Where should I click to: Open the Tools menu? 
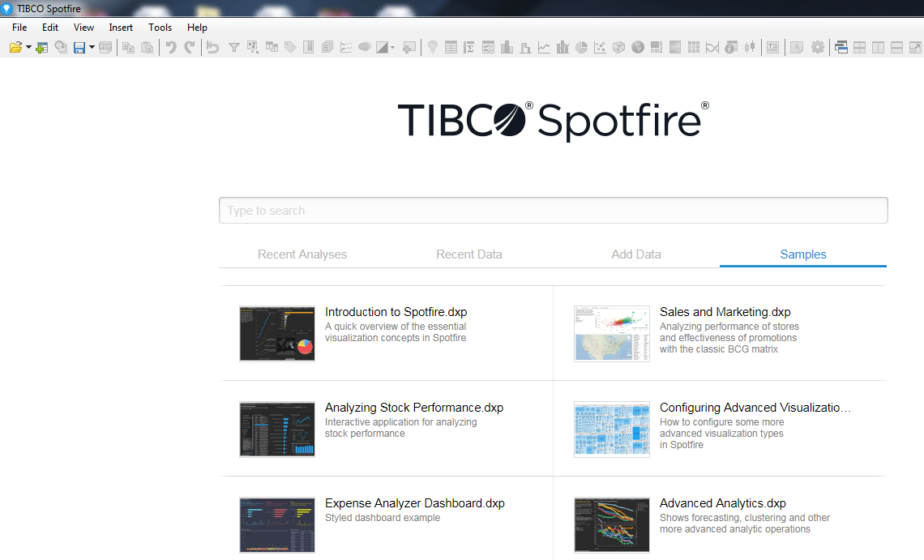click(160, 27)
